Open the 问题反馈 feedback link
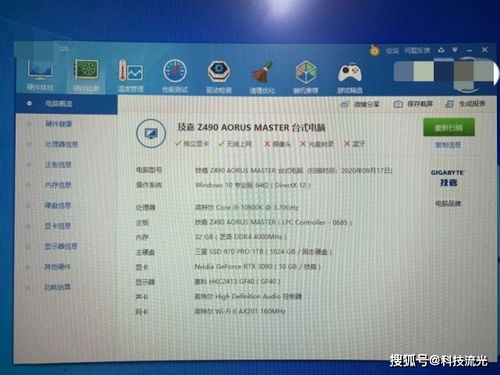 coord(417,50)
